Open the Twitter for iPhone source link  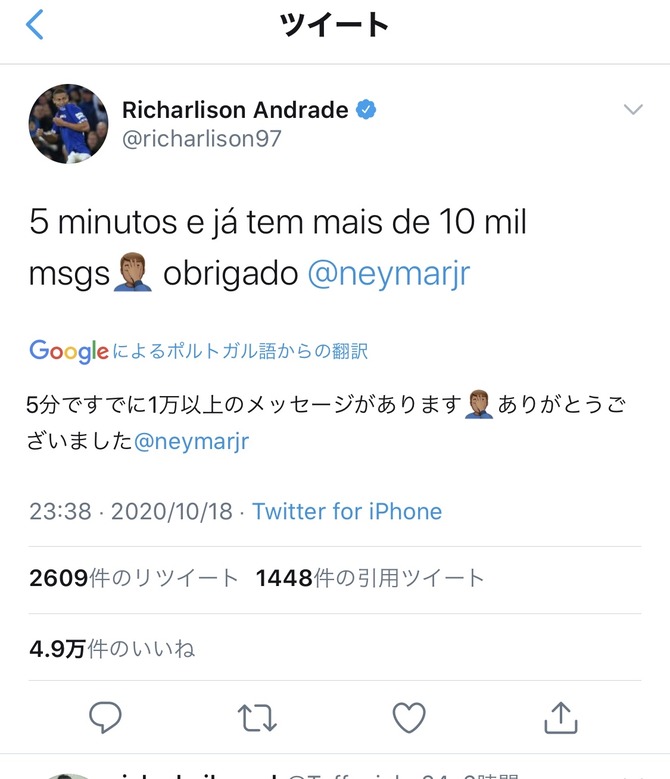click(x=347, y=511)
